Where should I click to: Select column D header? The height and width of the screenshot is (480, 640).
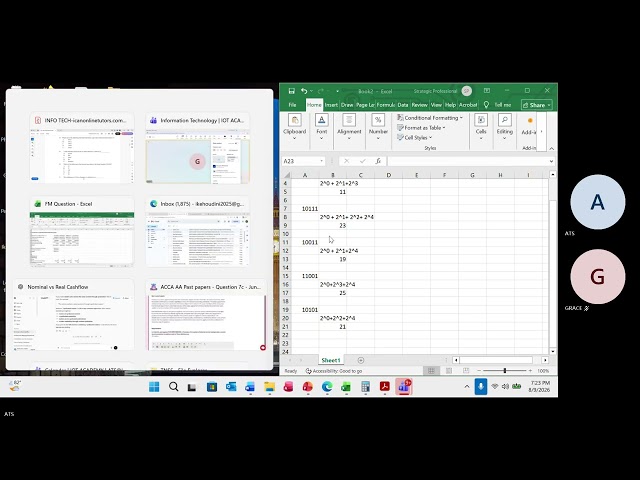click(x=388, y=175)
